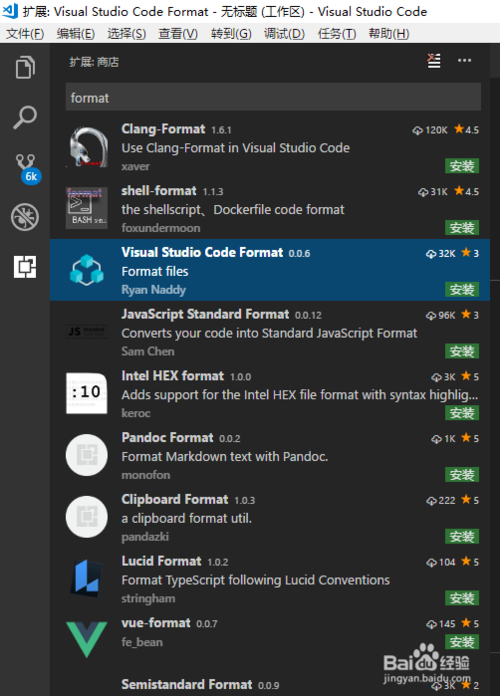Viewport: 500px width, 696px height.
Task: Open the Explorer view in activity bar
Action: tap(25, 67)
